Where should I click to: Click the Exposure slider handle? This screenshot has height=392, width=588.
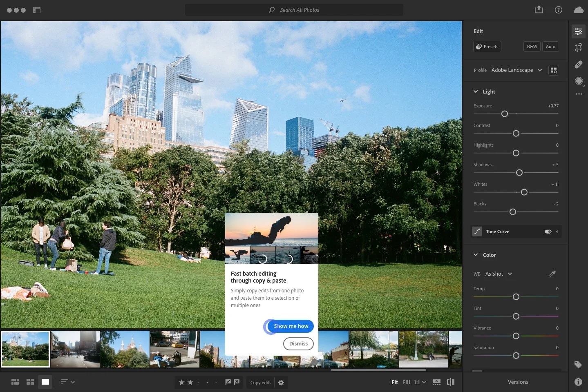505,114
